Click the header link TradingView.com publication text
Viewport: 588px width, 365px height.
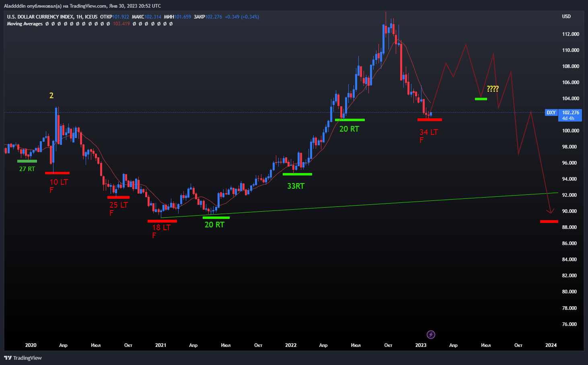tap(82, 6)
